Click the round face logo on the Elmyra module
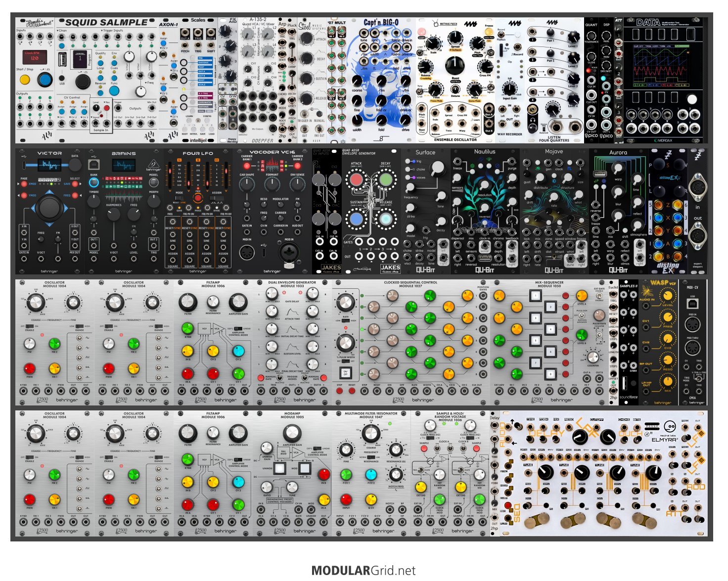The width and height of the screenshot is (728, 581). click(670, 426)
